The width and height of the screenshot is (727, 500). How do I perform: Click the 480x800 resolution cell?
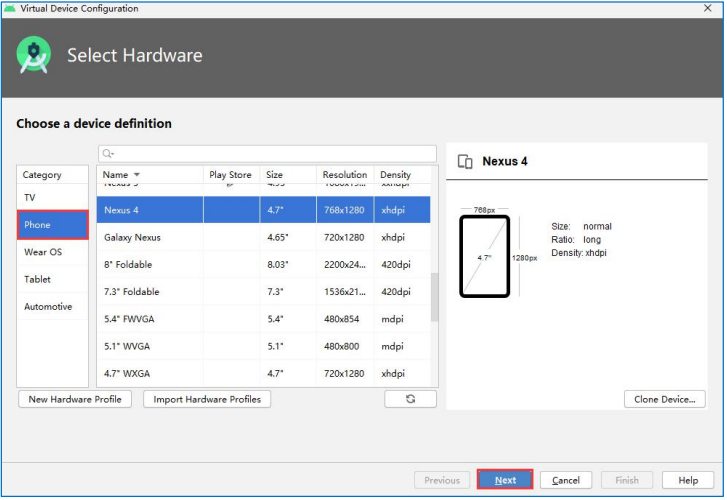coord(343,347)
